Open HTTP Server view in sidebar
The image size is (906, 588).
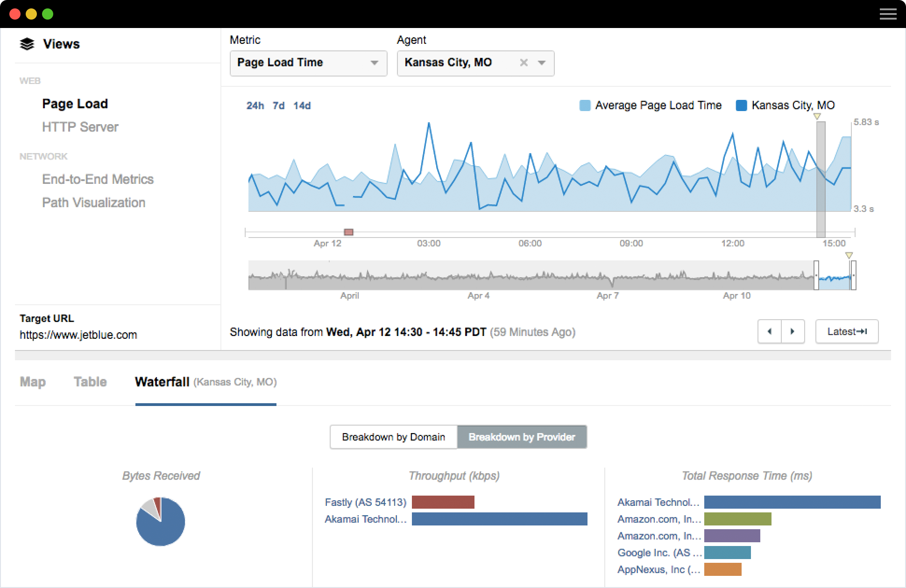click(x=80, y=127)
